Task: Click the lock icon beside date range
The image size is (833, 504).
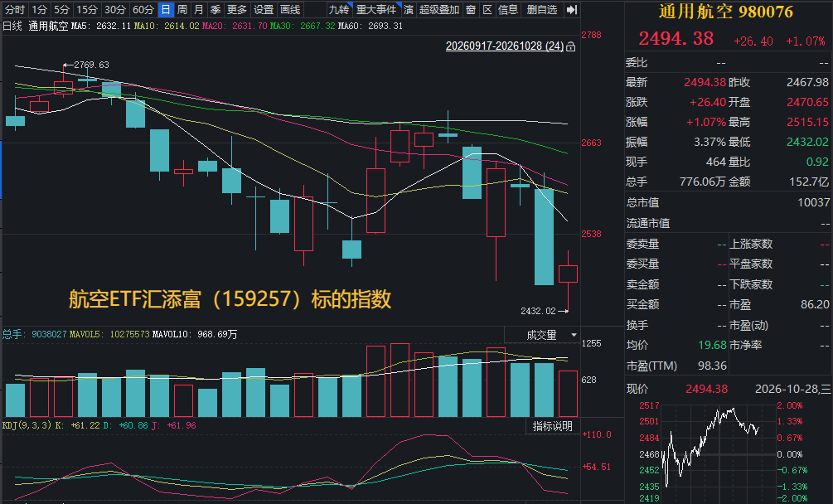Action: pos(570,46)
